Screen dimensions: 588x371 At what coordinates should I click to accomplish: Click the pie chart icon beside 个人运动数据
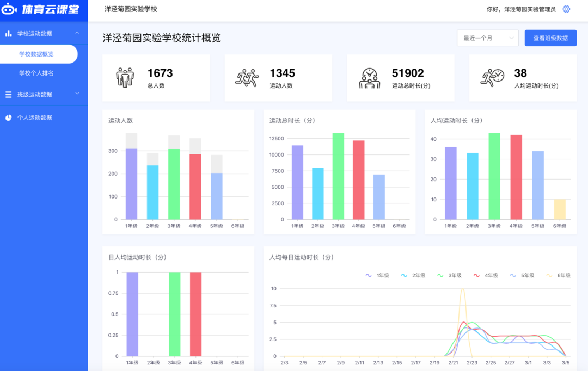click(9, 118)
